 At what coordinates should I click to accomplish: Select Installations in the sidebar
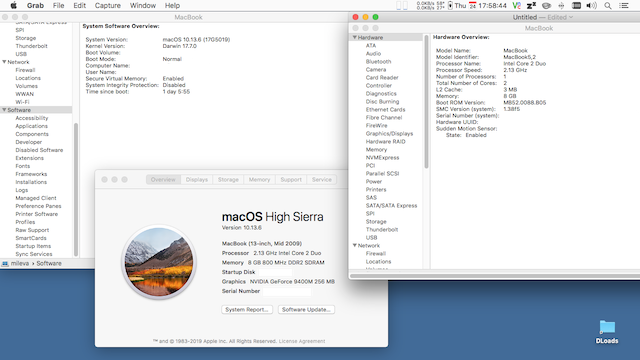(31, 182)
